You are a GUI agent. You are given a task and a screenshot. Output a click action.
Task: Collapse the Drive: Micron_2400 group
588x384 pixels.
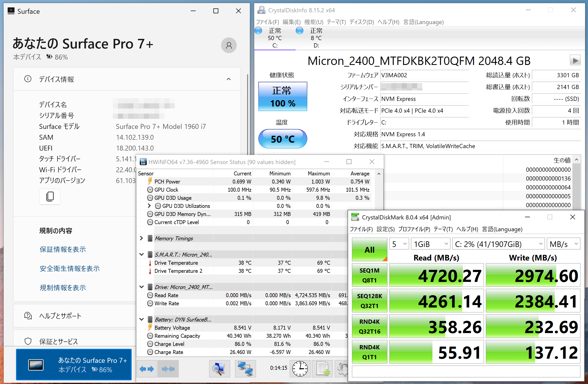pyautogui.click(x=142, y=287)
